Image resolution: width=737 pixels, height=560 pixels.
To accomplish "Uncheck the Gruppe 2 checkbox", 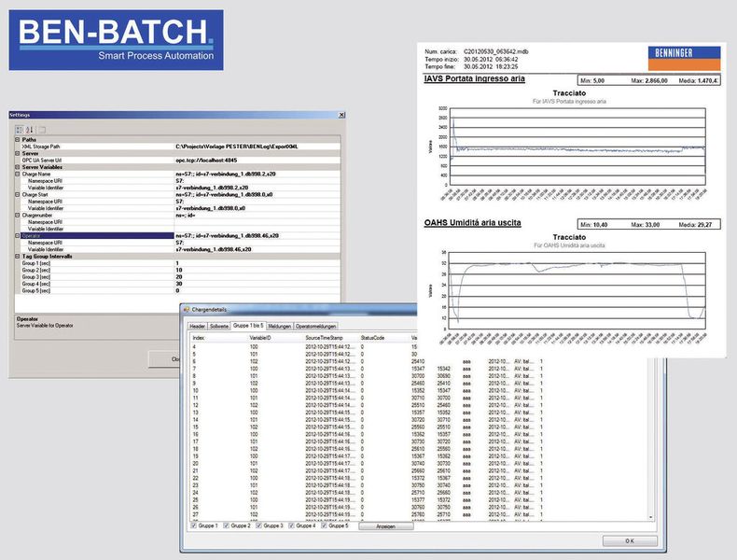I will pos(226,525).
